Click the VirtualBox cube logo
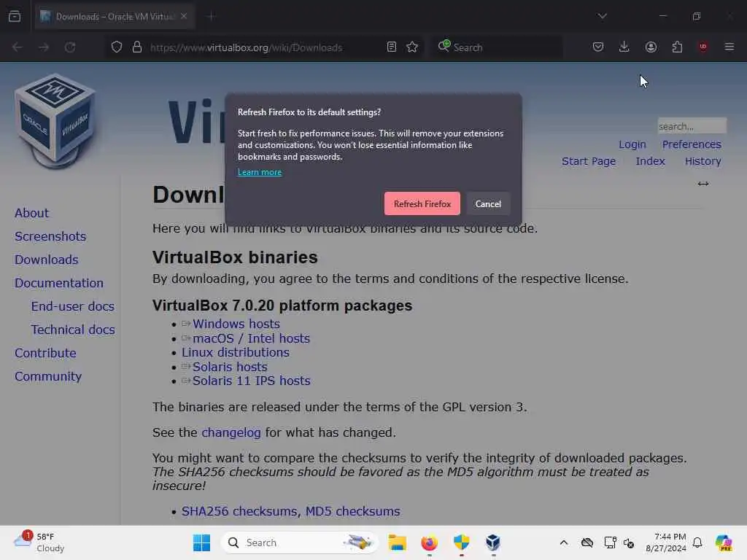This screenshot has height=560, width=747. pos(55,121)
